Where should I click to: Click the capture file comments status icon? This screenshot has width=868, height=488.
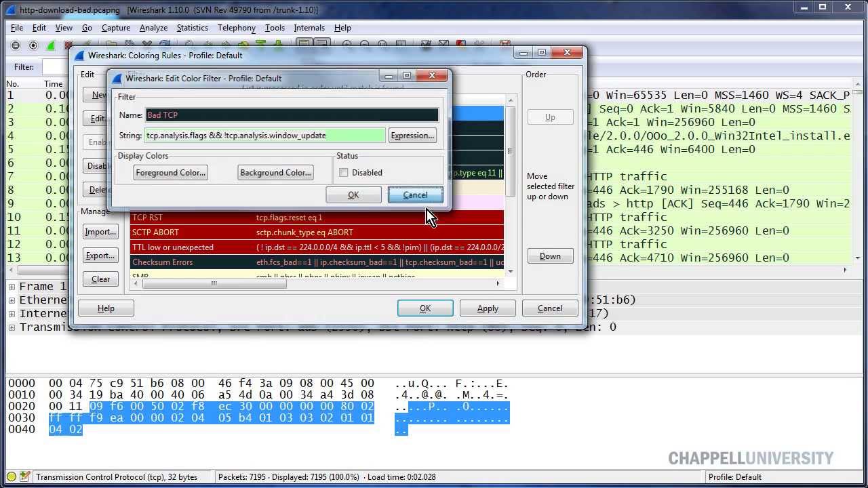25,476
